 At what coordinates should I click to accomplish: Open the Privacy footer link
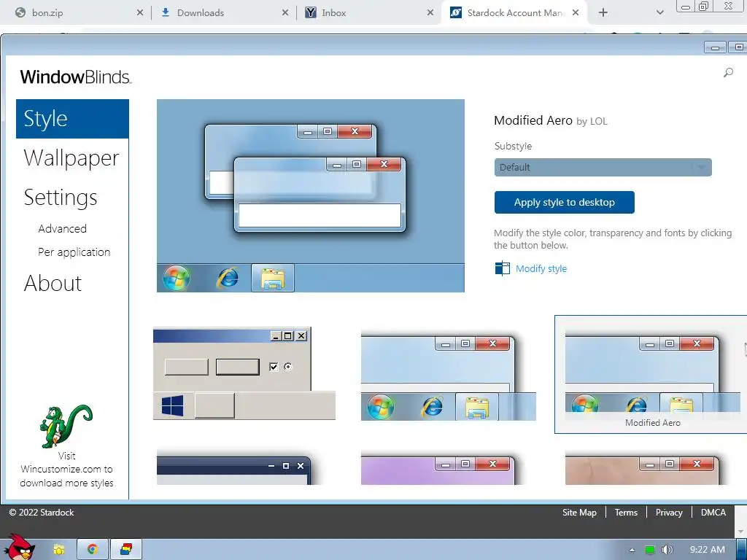(x=669, y=513)
